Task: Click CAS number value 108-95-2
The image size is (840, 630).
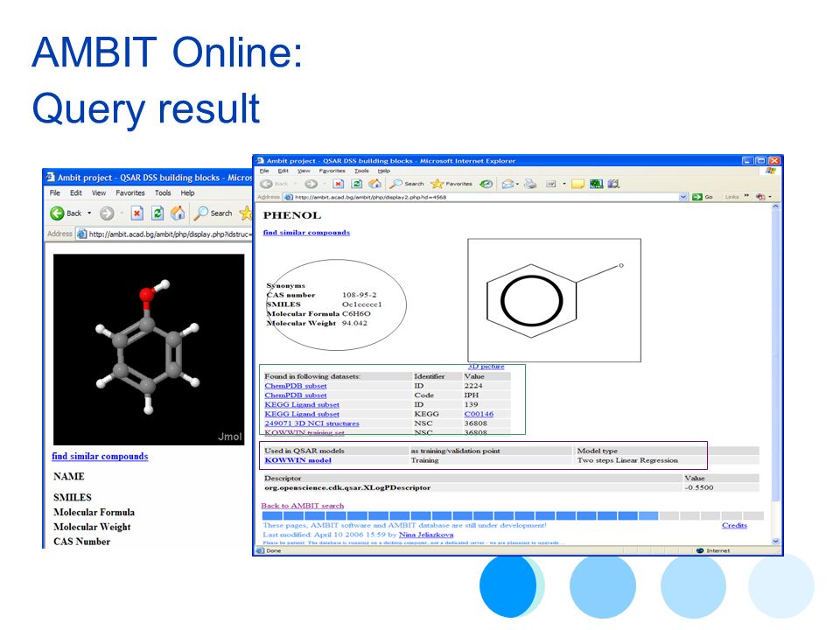Action: click(x=359, y=295)
